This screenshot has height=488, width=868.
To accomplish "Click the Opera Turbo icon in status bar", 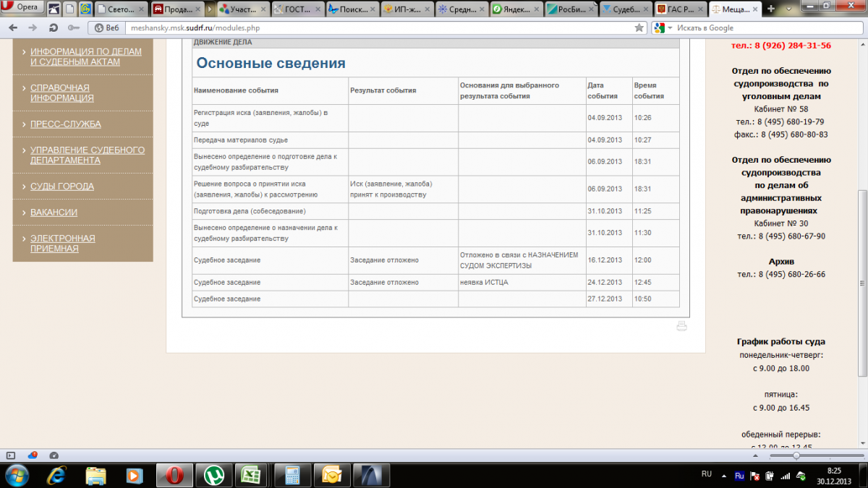I will click(x=54, y=455).
